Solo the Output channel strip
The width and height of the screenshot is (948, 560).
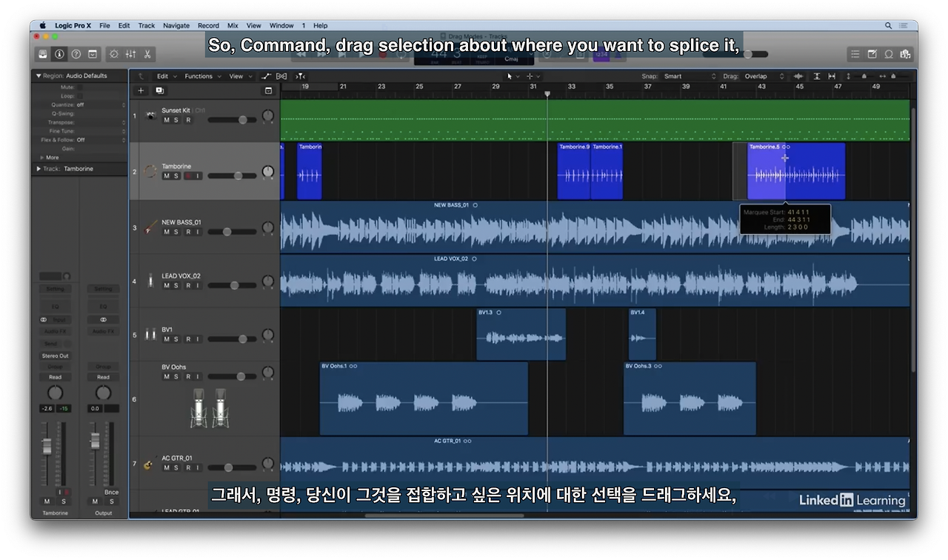pyautogui.click(x=110, y=501)
